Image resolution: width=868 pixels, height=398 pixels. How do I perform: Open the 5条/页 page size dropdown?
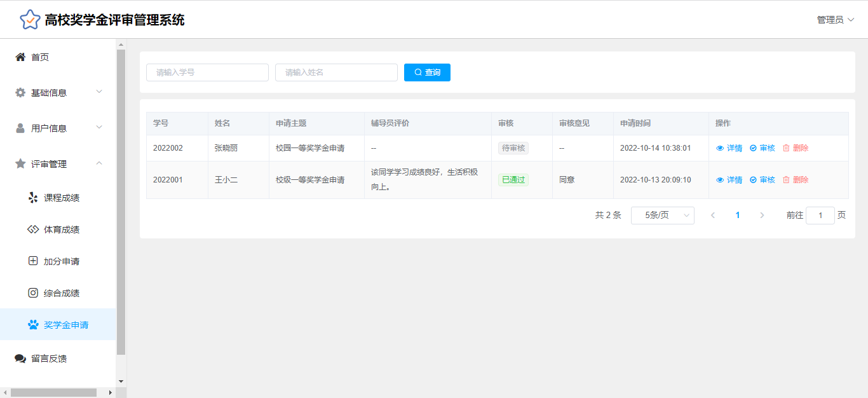(662, 216)
